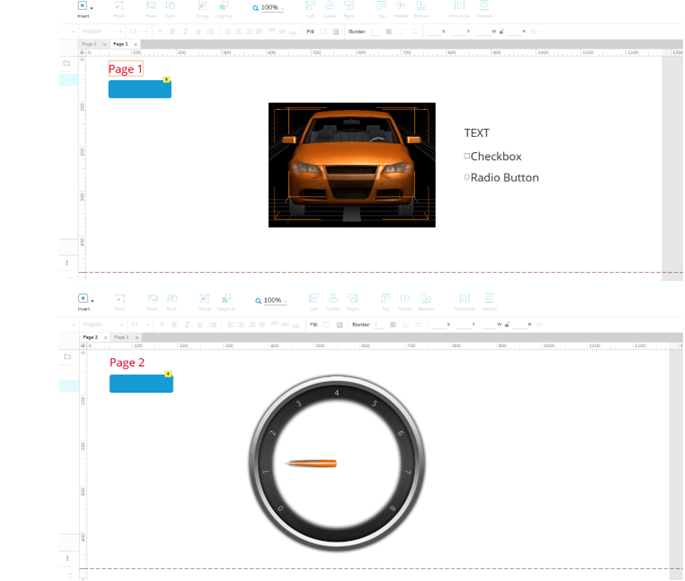
Task: Click the blue button under the Page 2 heading
Action: click(141, 384)
